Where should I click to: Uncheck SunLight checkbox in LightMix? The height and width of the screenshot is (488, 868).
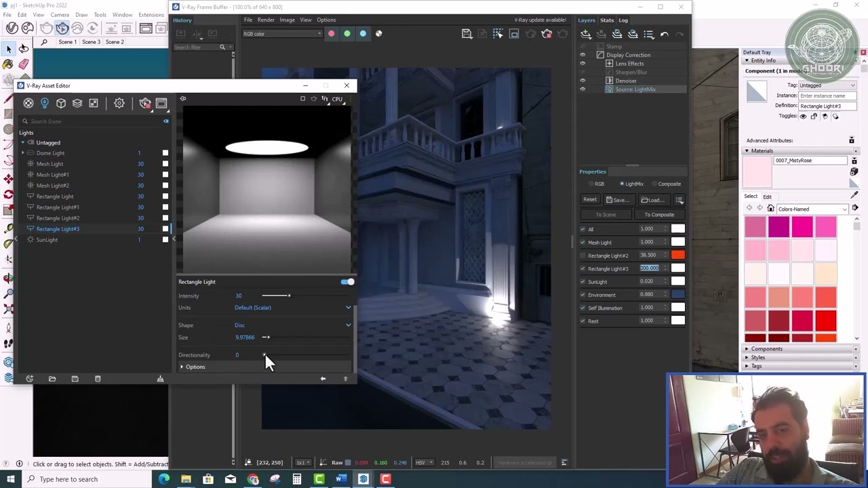tap(583, 281)
